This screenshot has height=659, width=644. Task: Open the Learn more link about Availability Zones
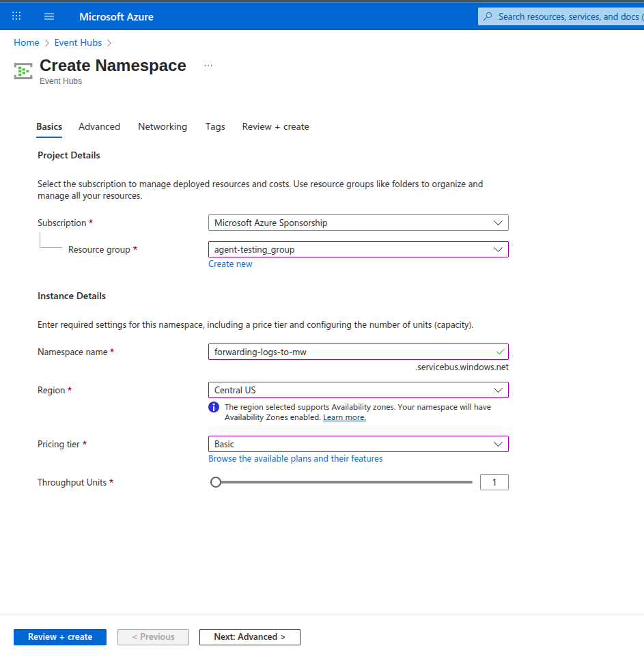pos(344,417)
